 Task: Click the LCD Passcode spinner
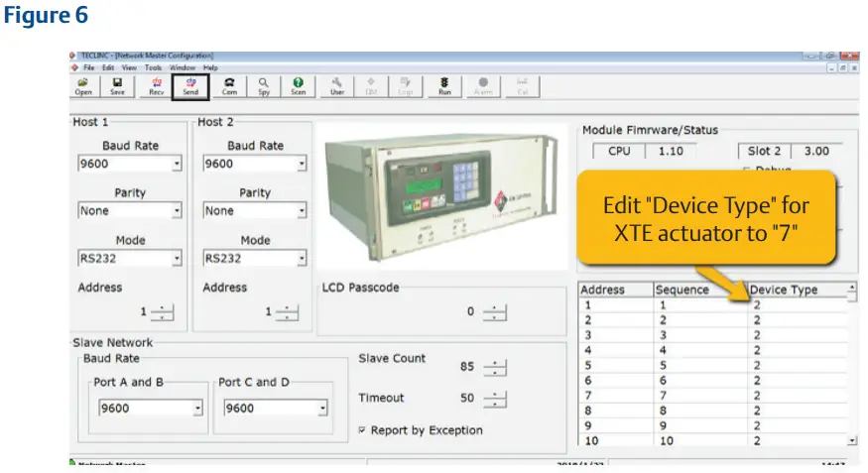[x=494, y=312]
